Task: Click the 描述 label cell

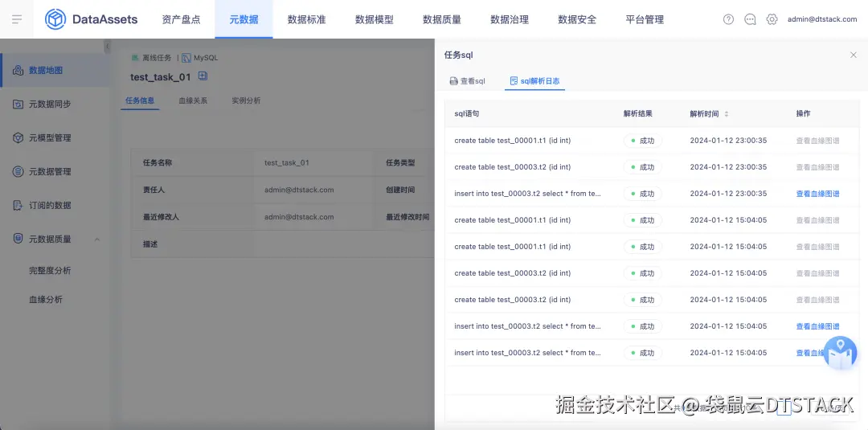Action: pyautogui.click(x=150, y=244)
